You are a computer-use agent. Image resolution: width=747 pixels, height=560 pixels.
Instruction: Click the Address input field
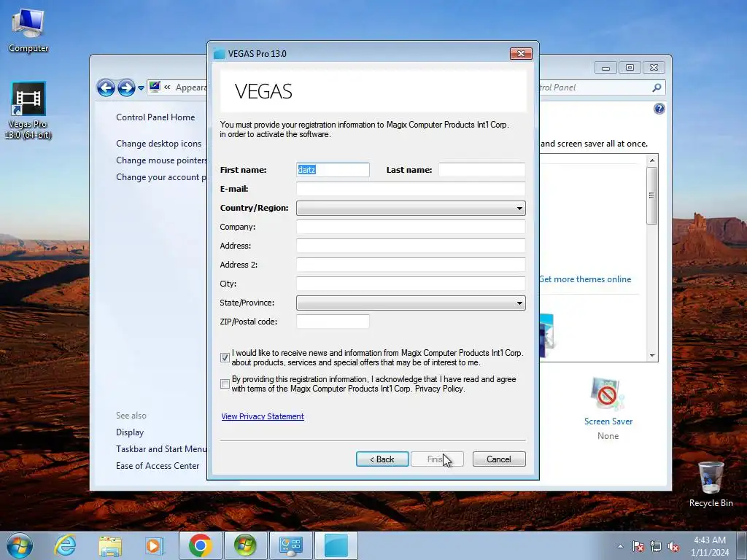tap(411, 246)
